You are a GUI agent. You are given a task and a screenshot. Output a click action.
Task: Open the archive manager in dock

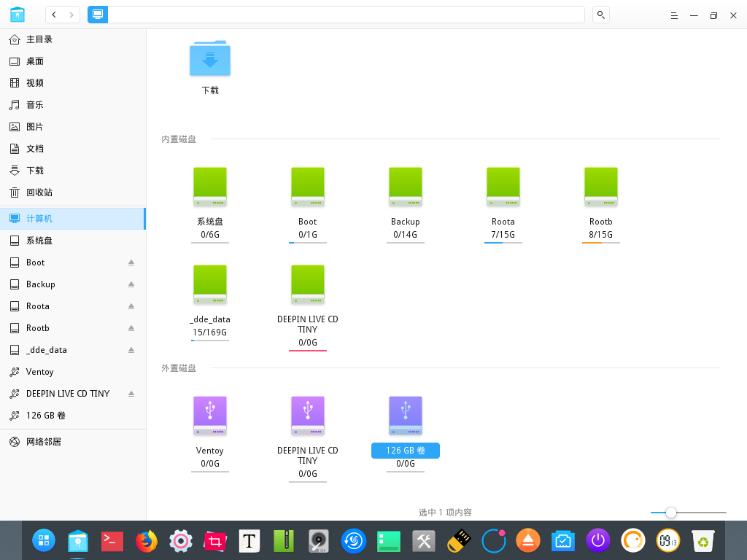tap(284, 541)
